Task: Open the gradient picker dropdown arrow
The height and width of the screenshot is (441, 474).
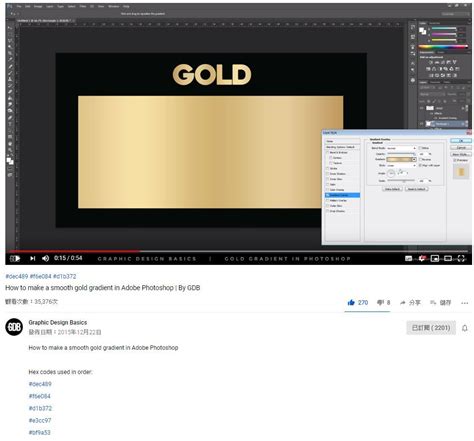Action: (414, 159)
